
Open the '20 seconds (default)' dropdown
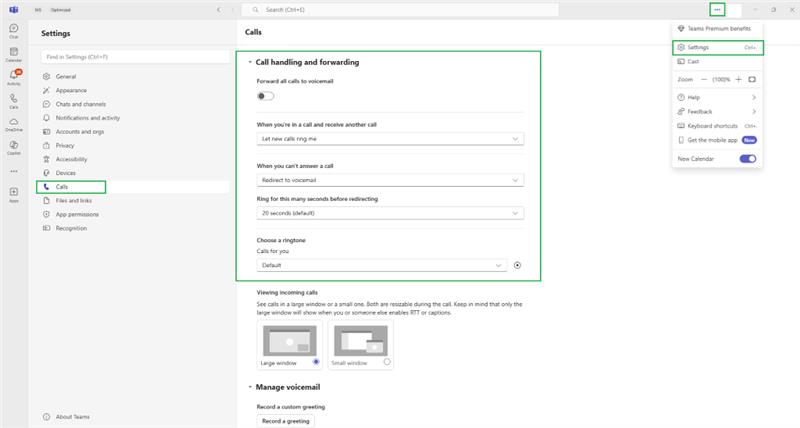[x=390, y=213]
